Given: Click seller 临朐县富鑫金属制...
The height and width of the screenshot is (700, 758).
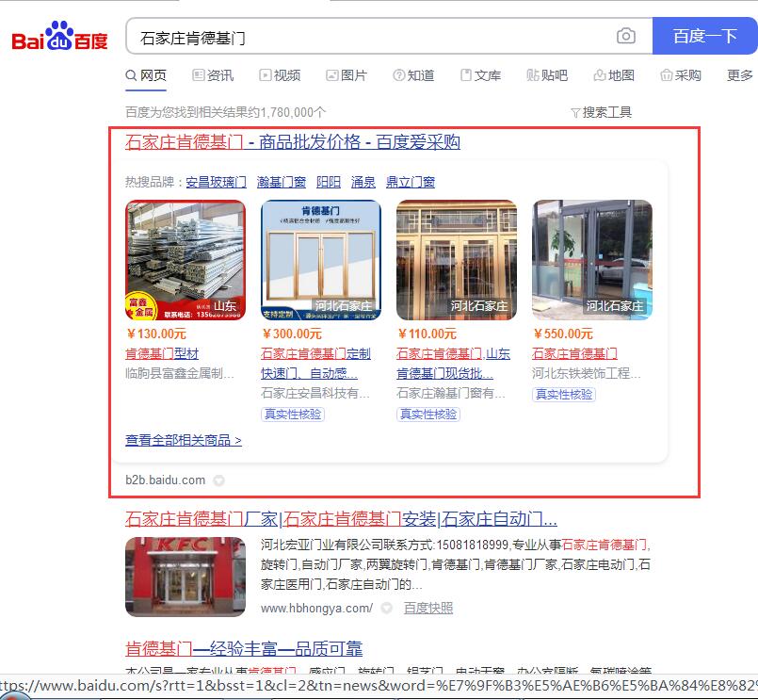Looking at the screenshot, I should click(180, 373).
